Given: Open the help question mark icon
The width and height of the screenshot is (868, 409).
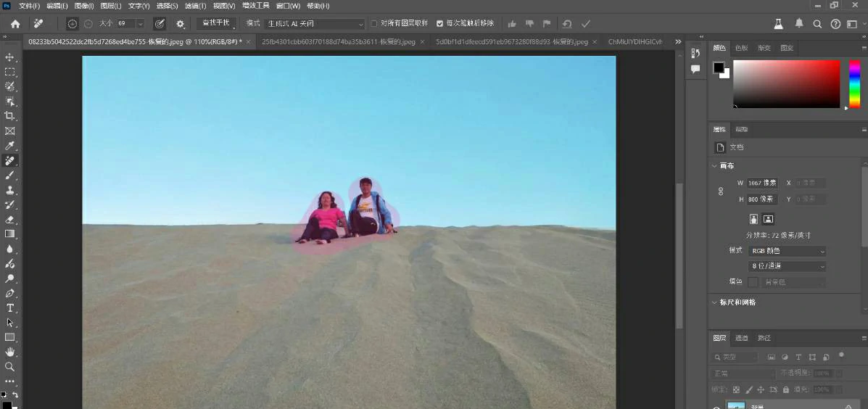Looking at the screenshot, I should 836,24.
